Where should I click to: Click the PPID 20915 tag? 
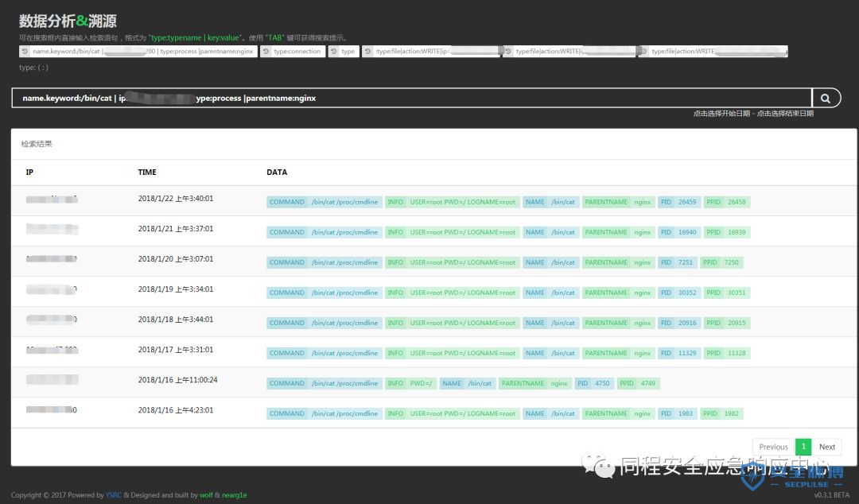point(726,323)
